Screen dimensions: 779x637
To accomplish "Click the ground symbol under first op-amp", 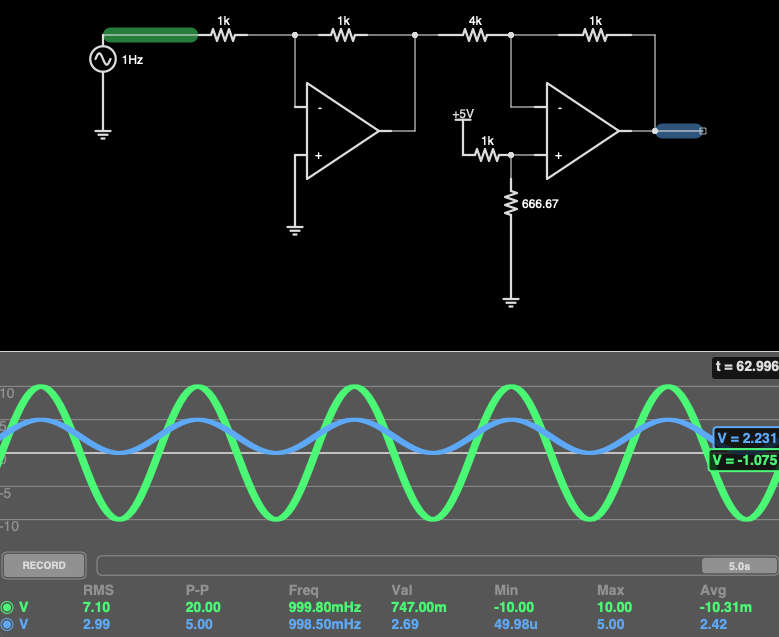I will [x=295, y=230].
